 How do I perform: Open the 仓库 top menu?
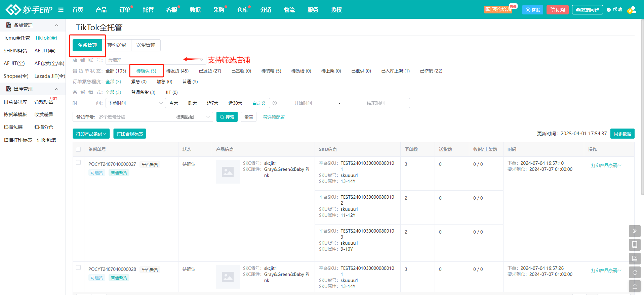point(242,10)
